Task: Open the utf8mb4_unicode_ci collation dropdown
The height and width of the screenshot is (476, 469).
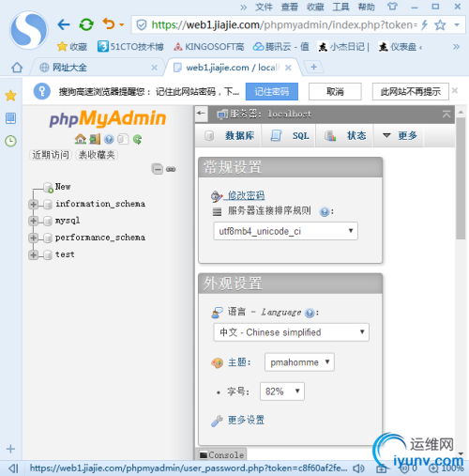Action: [285, 231]
